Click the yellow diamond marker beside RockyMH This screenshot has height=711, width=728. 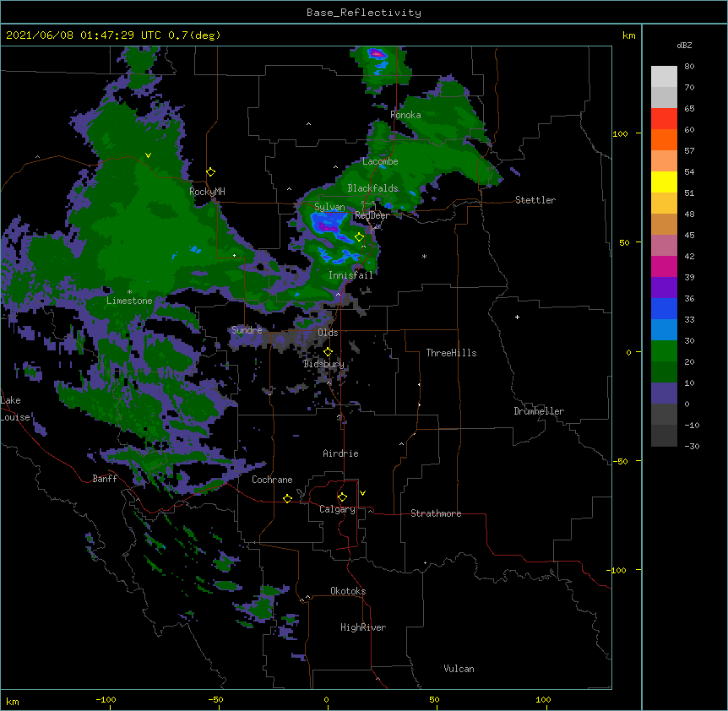click(211, 172)
